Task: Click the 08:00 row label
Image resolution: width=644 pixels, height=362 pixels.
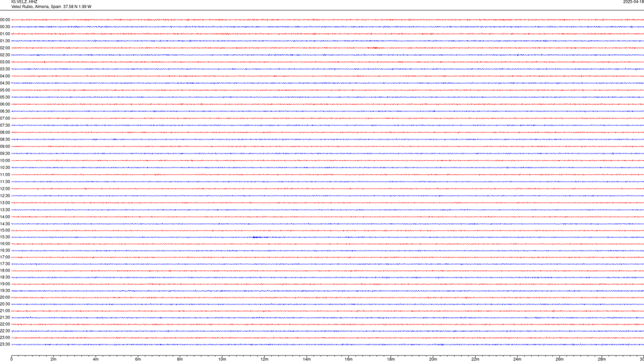Action: click(5, 133)
